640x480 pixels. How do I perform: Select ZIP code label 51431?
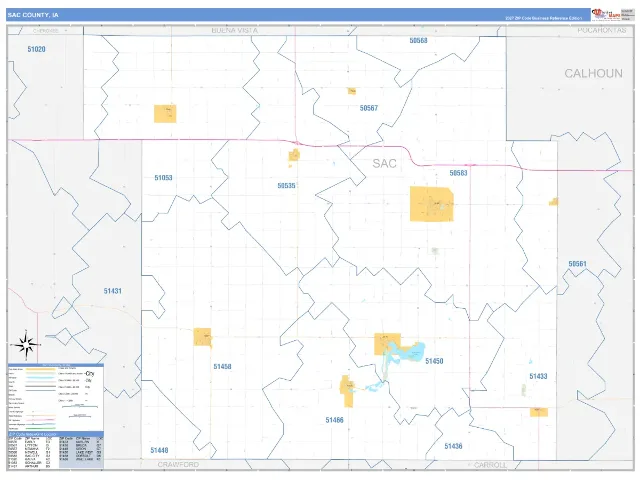point(112,291)
